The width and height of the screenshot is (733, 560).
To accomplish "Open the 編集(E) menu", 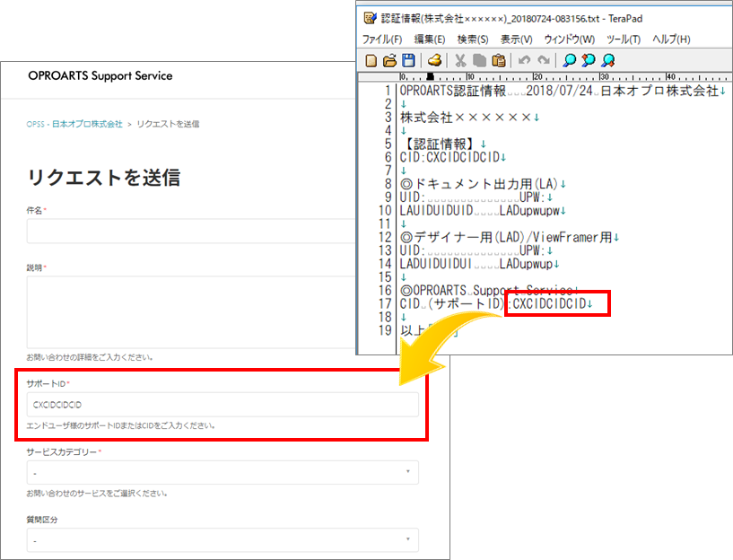I will [429, 39].
